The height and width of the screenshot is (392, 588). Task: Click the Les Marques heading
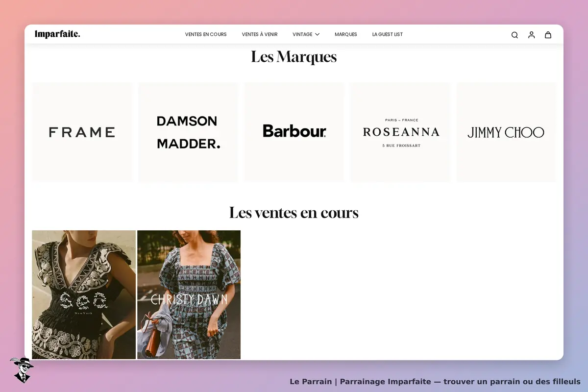point(294,57)
